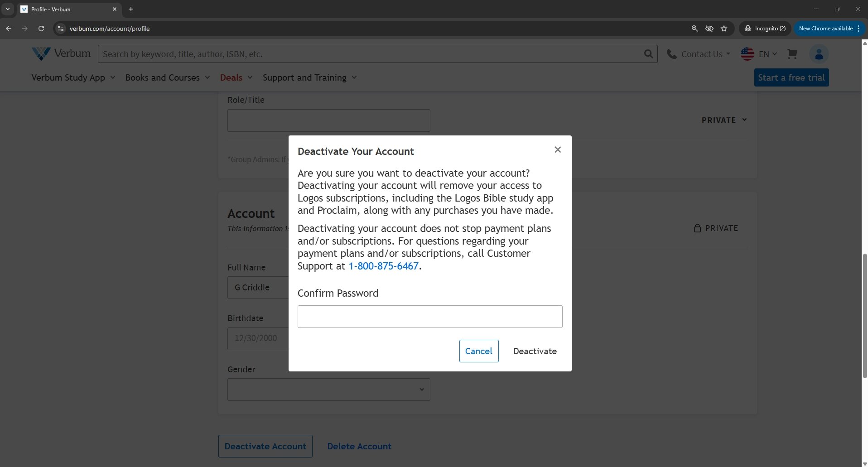
Task: Click the Account section heading
Action: (251, 213)
